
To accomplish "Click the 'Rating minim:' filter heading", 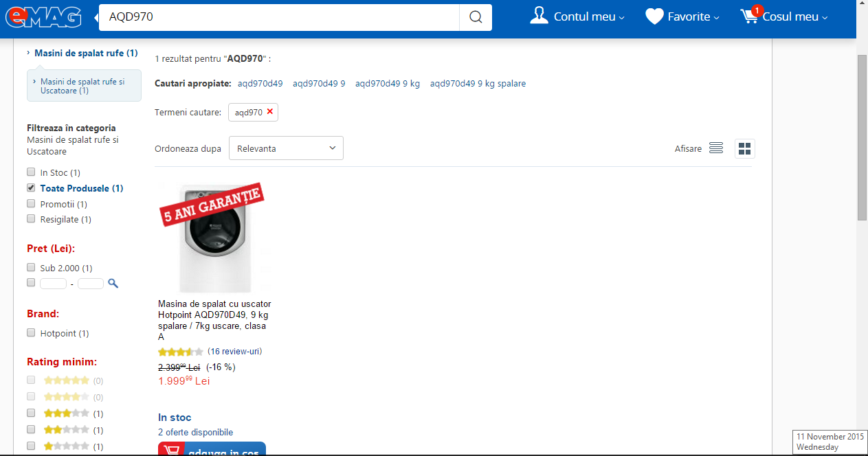I will click(x=62, y=362).
